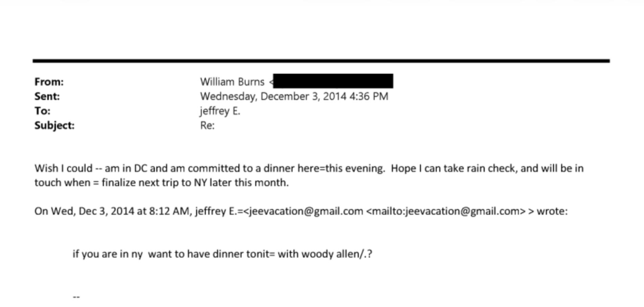Click the "To:" header label
644x307 pixels.
42,111
